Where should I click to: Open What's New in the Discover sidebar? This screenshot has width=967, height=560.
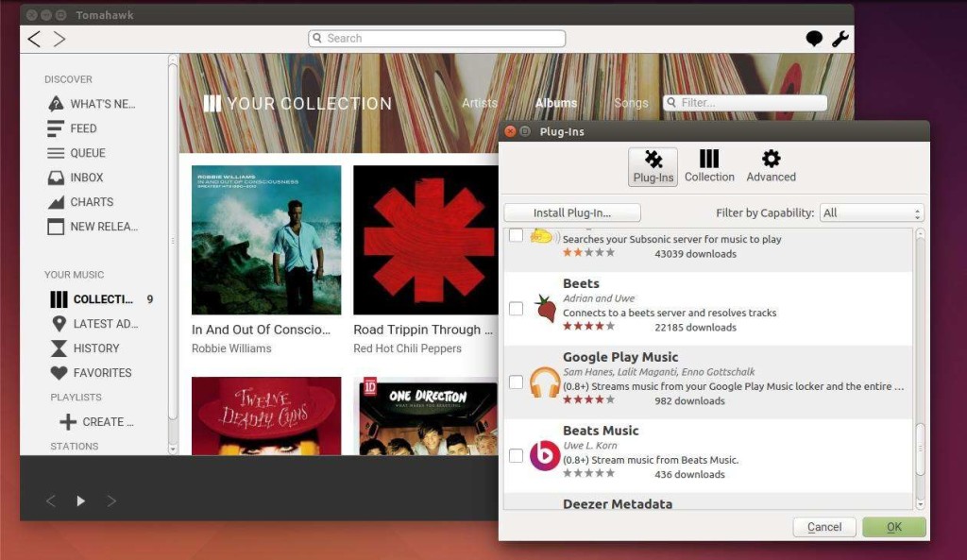pos(92,104)
